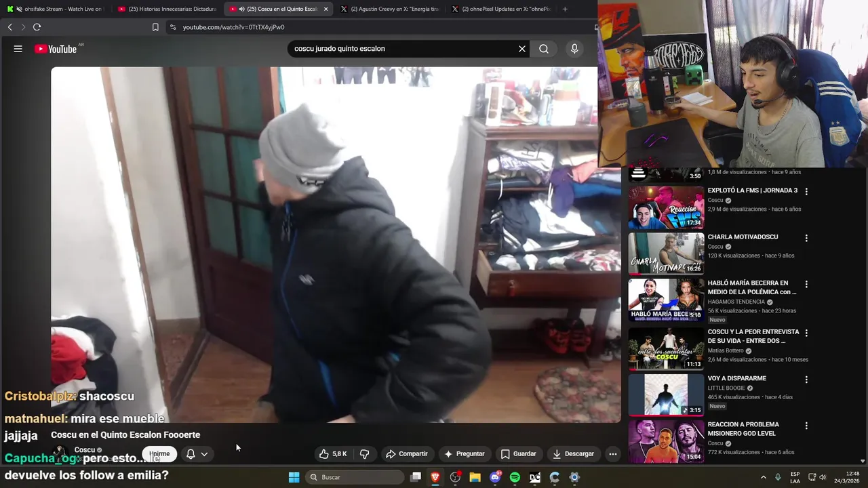View site information icon in address bar
868x488 pixels.
pyautogui.click(x=173, y=27)
